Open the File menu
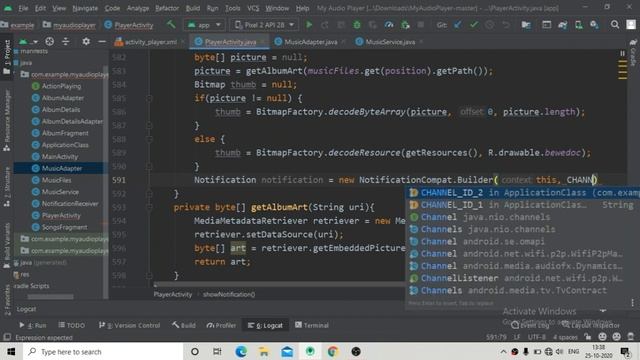Viewport: 640px width, 360px height. (23, 8)
